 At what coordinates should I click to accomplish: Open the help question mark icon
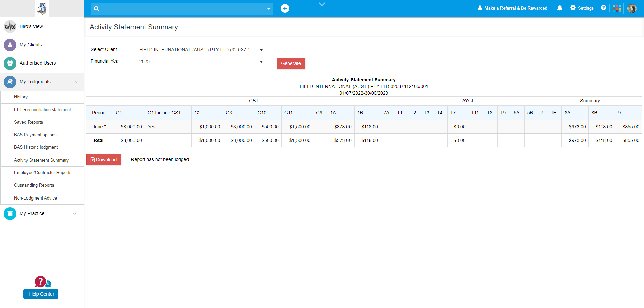[x=604, y=8]
